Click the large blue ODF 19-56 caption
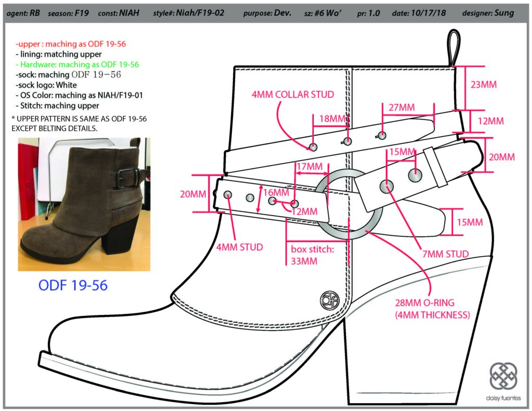 (73, 285)
